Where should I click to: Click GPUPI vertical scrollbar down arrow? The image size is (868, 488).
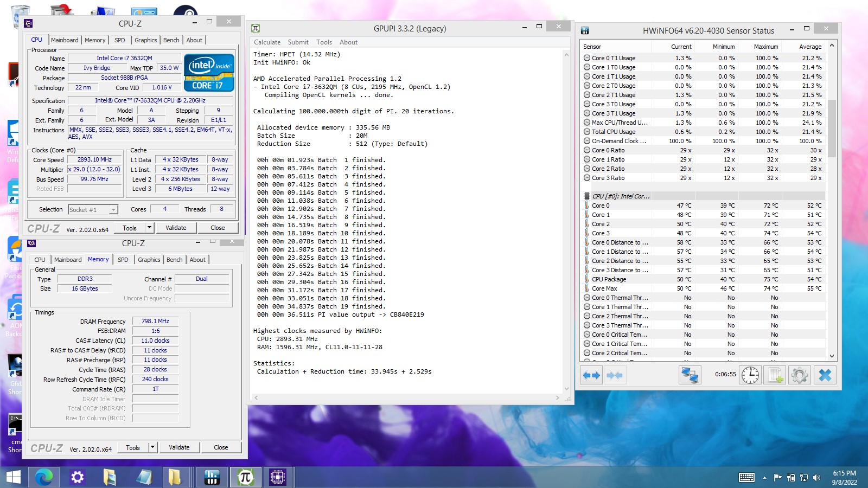point(566,389)
